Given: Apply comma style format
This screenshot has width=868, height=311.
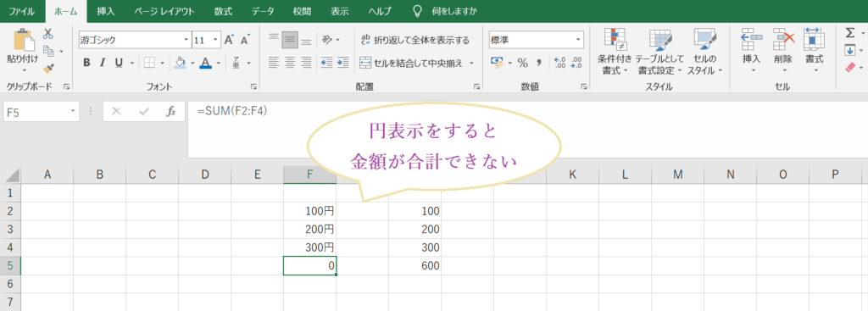Looking at the screenshot, I should coord(538,63).
